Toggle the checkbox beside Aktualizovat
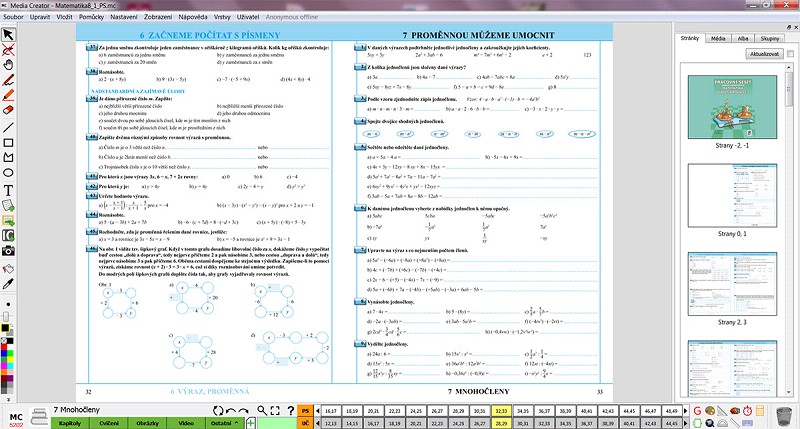 point(790,54)
